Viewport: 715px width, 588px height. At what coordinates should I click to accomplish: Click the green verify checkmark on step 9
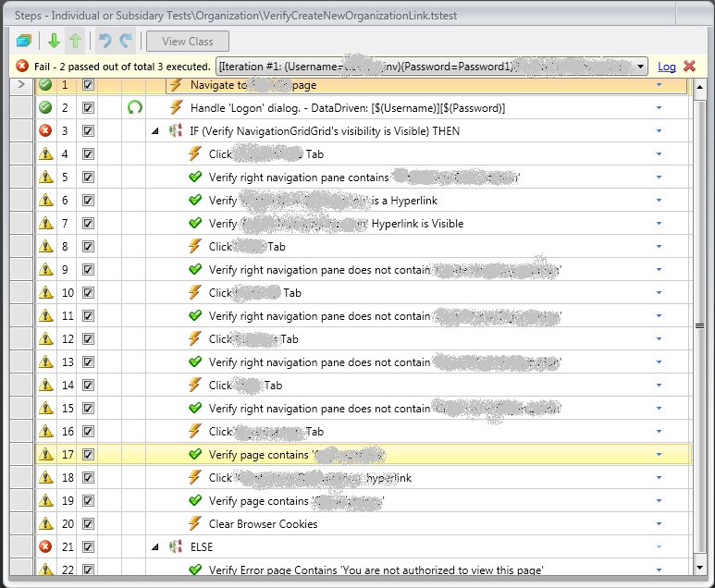[195, 269]
